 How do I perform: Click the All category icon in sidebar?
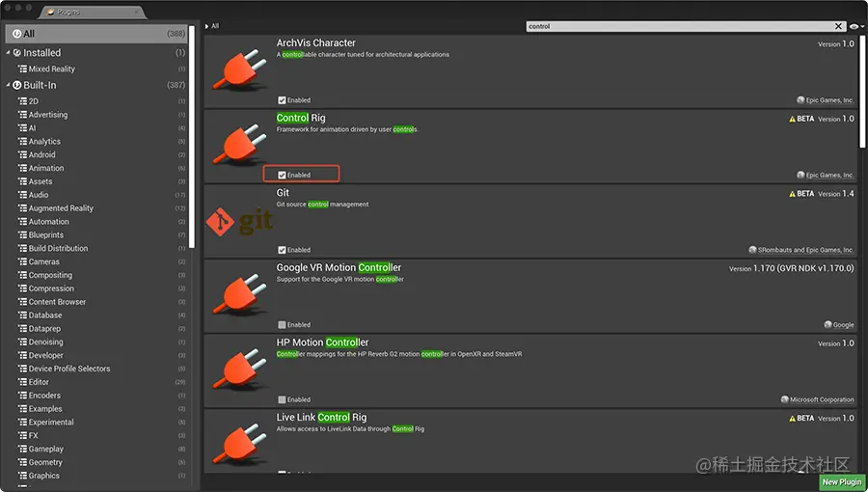pos(17,34)
